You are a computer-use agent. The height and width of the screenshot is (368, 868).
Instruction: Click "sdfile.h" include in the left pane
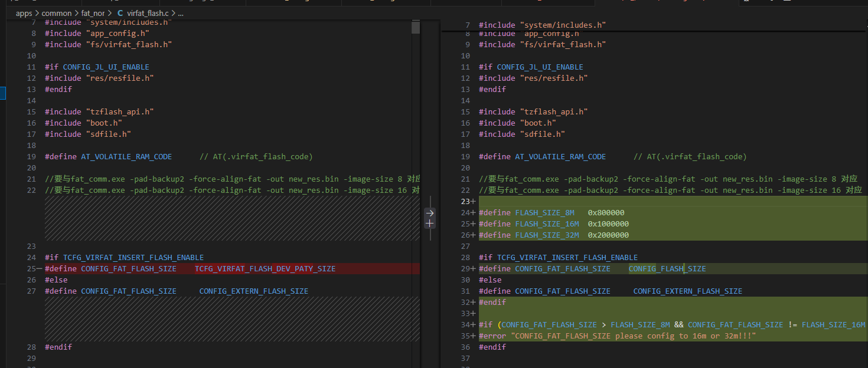(x=109, y=134)
